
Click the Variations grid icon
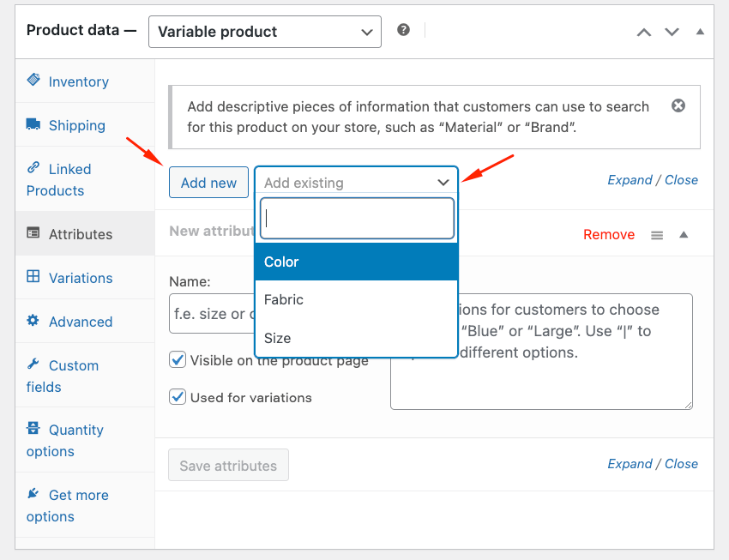33,276
